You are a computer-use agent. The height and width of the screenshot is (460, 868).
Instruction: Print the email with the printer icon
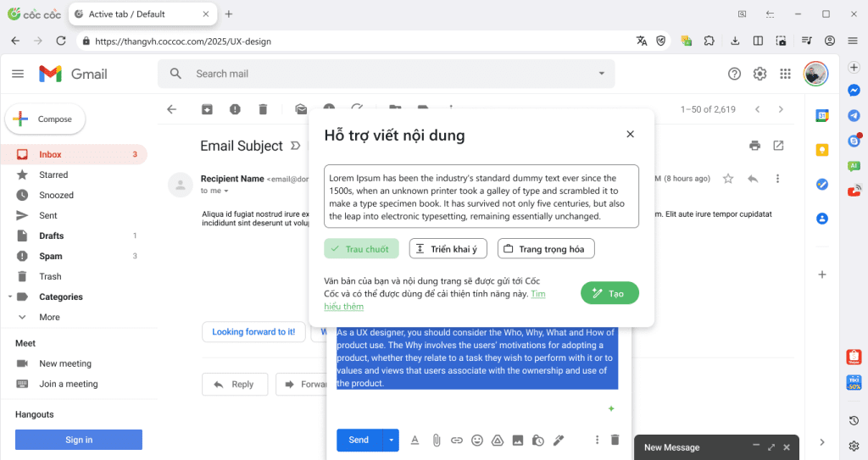tap(754, 146)
